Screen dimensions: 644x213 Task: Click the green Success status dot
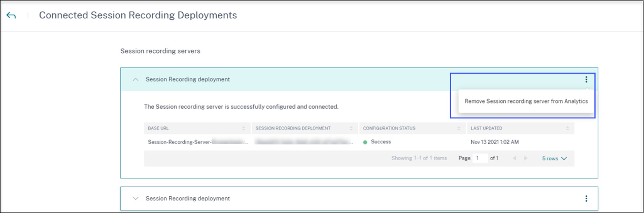(x=365, y=143)
